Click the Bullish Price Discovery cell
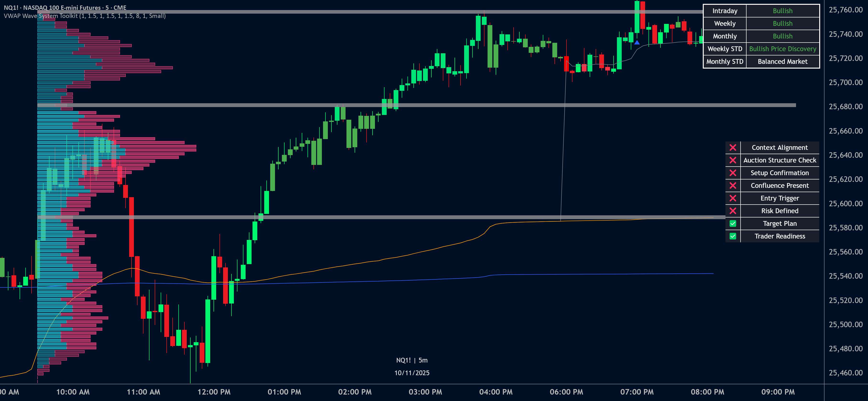Viewport: 868px width, 401px height. 782,49
